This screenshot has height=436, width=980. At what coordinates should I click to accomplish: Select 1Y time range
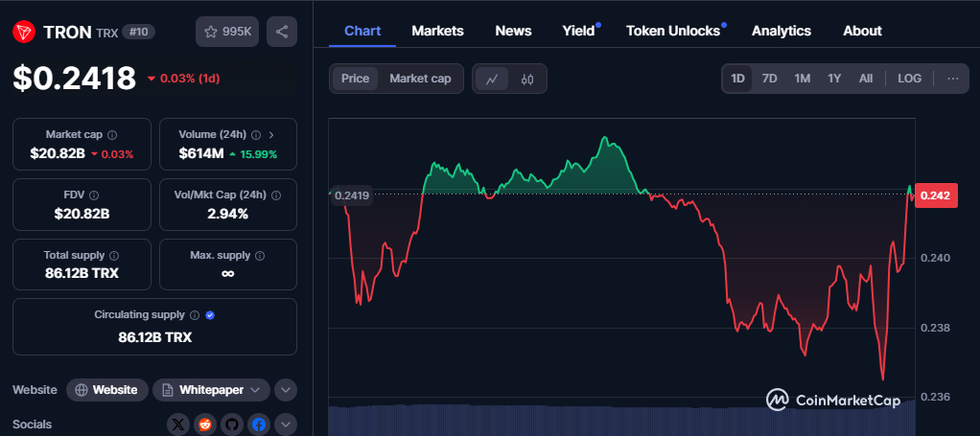point(834,79)
